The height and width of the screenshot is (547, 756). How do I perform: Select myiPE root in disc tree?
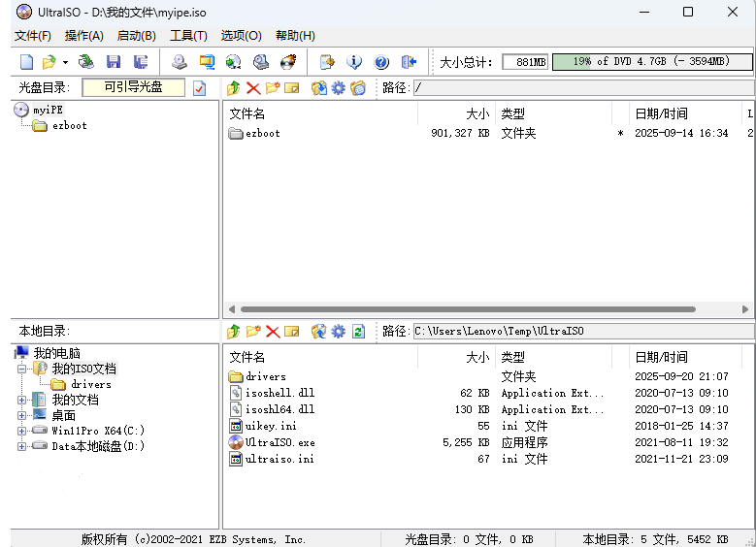click(x=48, y=110)
